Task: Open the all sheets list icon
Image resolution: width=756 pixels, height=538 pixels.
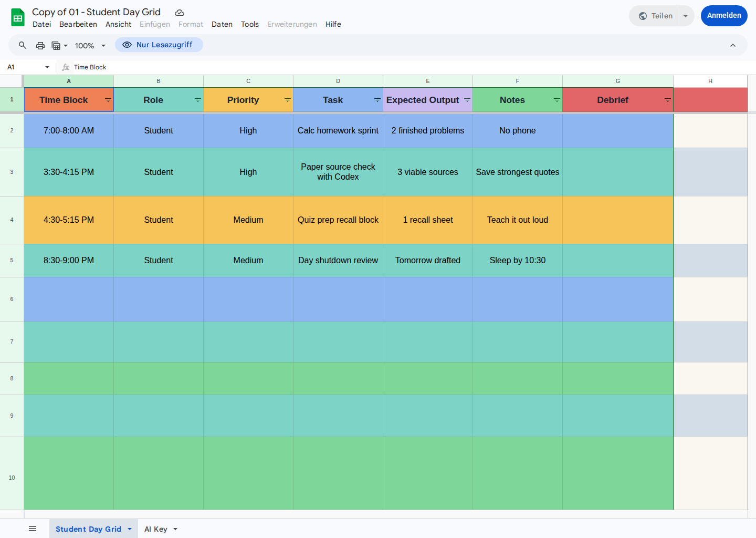Action: pos(33,529)
